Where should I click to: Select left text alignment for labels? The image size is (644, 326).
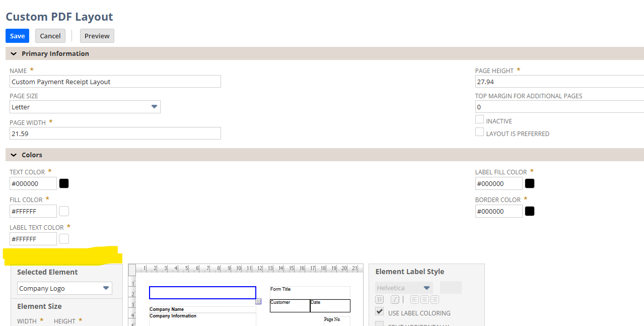tap(415, 299)
